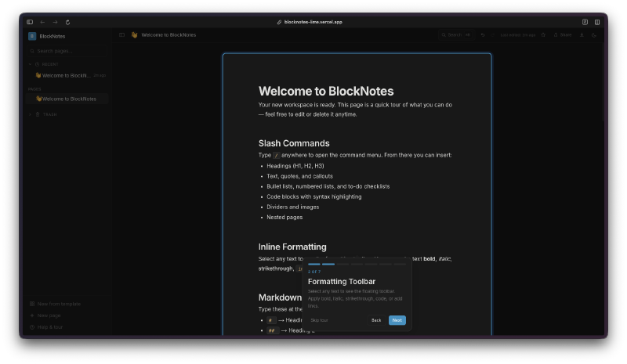
Task: Click the single hash code chip
Action: 271,320
